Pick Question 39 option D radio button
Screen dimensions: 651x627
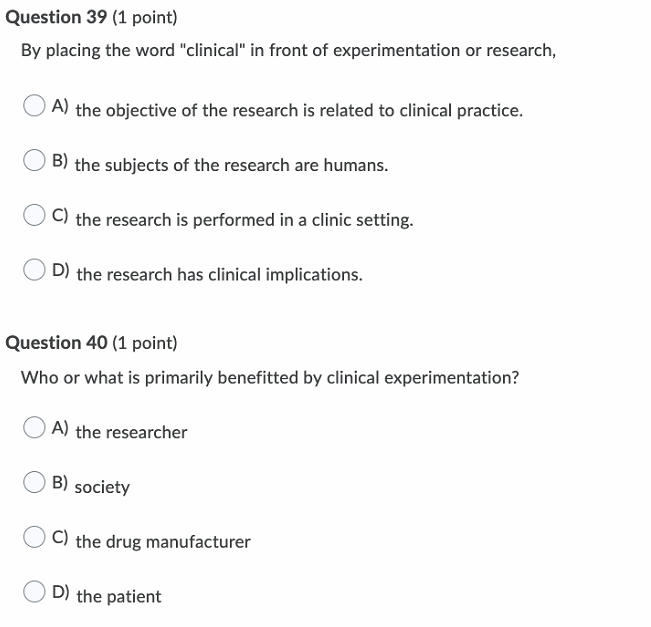[x=34, y=270]
